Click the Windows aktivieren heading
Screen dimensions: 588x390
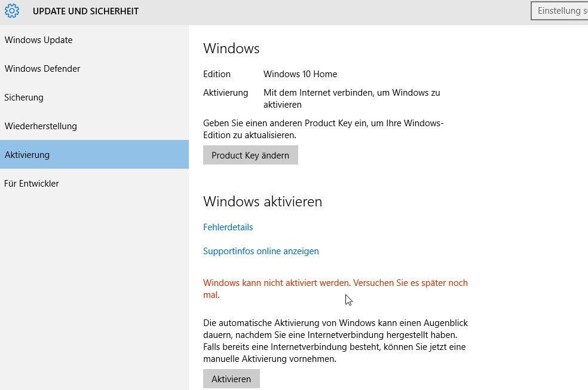click(x=262, y=202)
